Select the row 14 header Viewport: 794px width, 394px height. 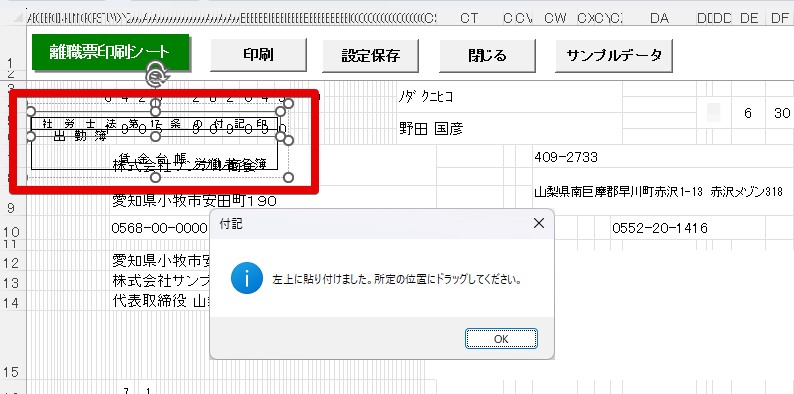tap(13, 302)
